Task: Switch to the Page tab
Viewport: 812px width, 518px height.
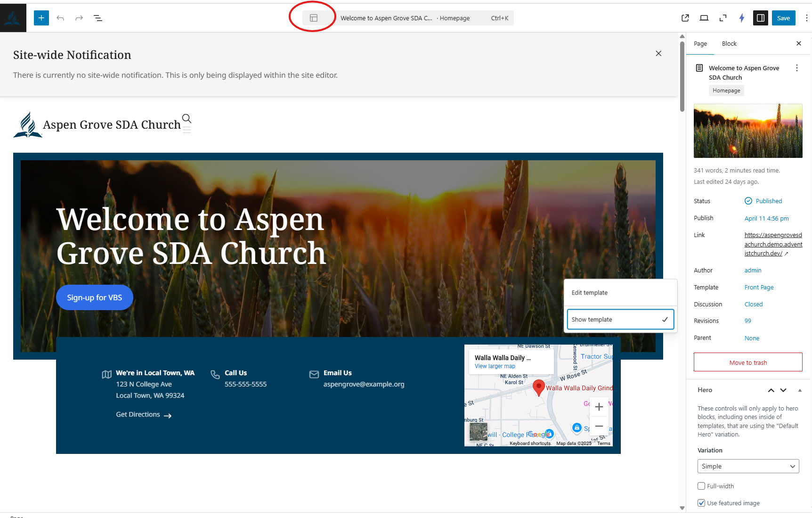Action: point(700,43)
